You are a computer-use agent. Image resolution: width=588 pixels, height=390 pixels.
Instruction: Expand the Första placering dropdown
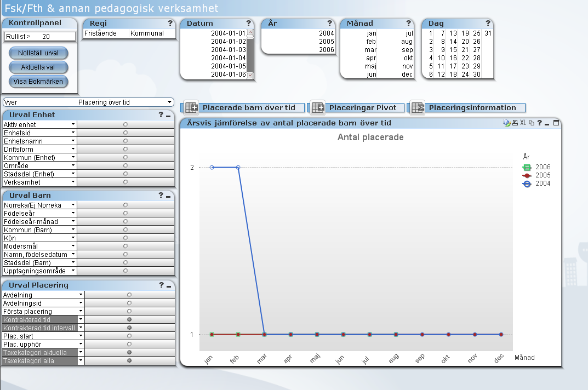[81, 311]
